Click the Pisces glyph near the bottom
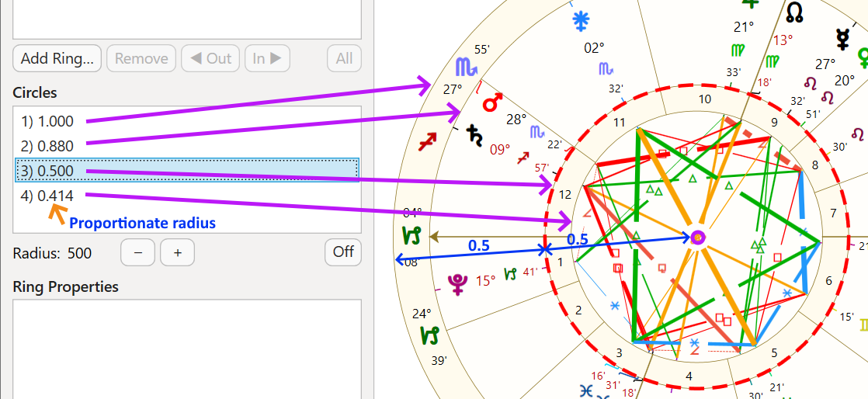Viewport: 868px width, 399px height. click(x=585, y=392)
